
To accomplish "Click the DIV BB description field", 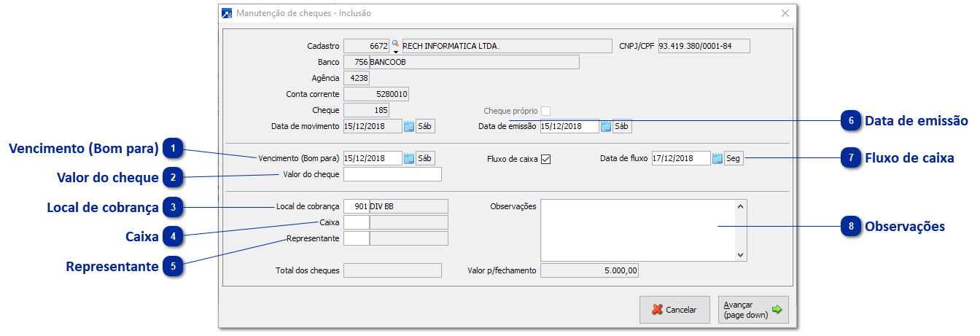I will click(409, 206).
